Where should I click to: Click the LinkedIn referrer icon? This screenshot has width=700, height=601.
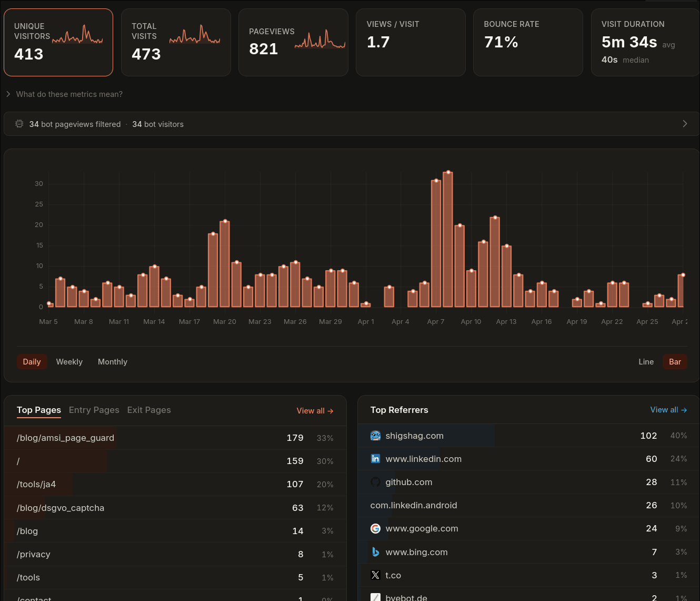point(375,459)
